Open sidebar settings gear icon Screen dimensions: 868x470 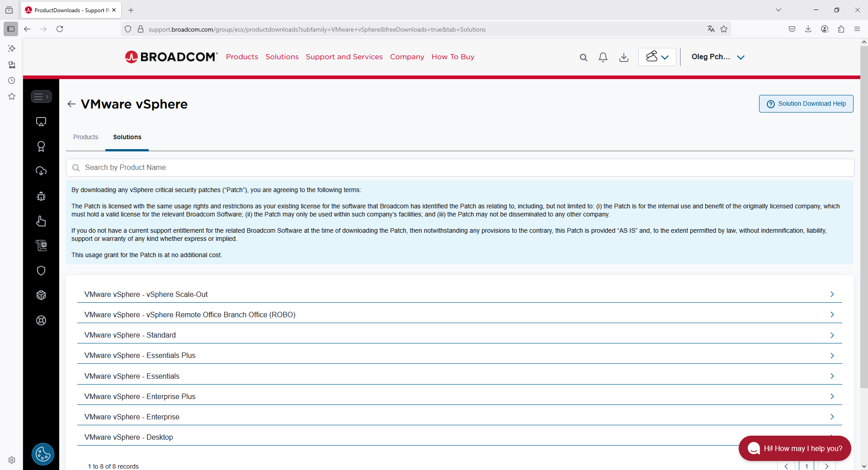click(x=12, y=460)
